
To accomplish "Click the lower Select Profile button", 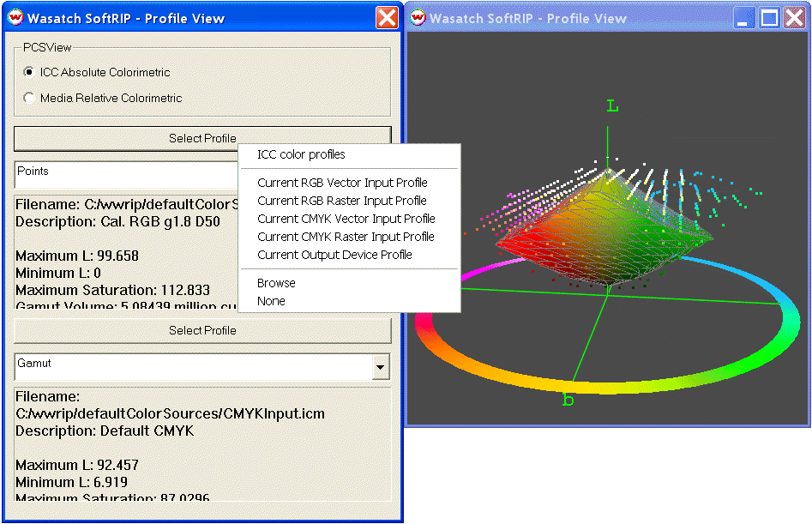I will point(202,330).
